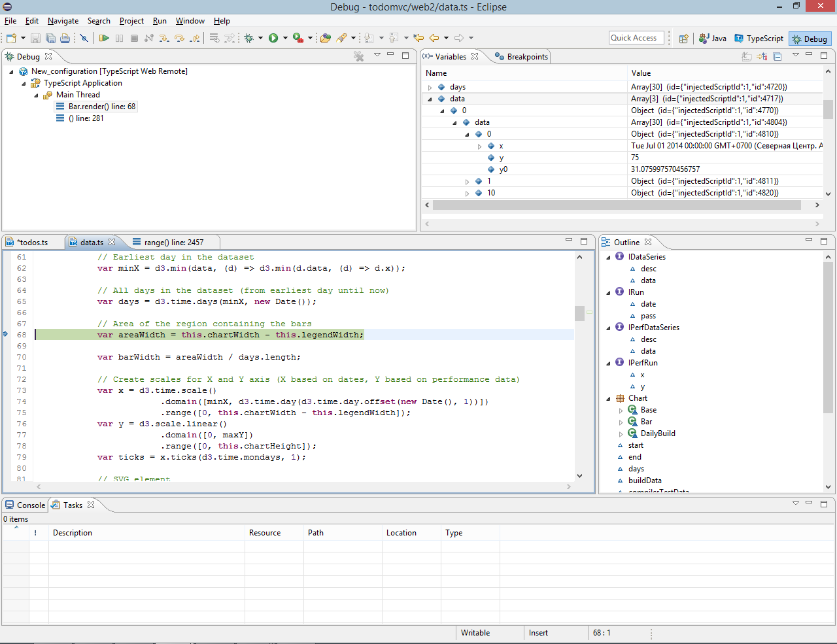Click the Open Perspective icon
This screenshot has height=644, width=837.
click(x=683, y=39)
